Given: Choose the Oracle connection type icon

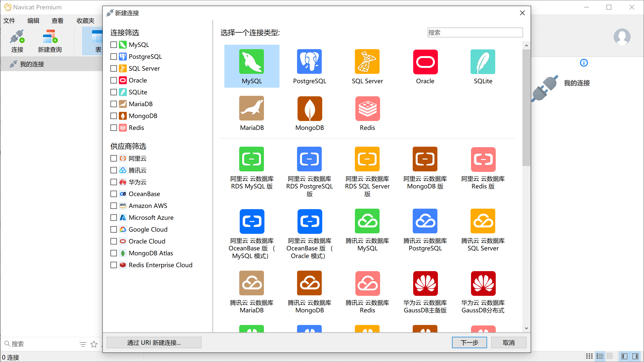Looking at the screenshot, I should coord(425,62).
